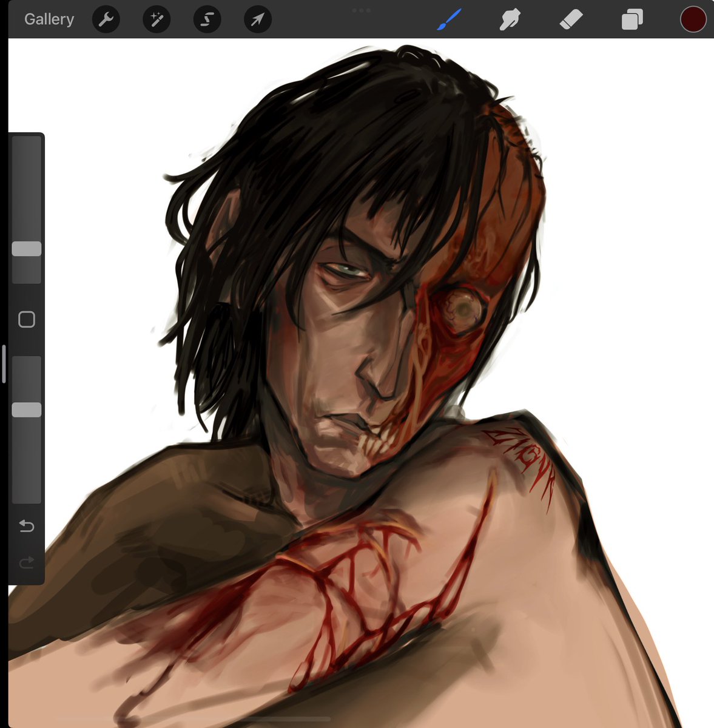Open the Actions wrench menu
The image size is (714, 728).
(x=106, y=20)
